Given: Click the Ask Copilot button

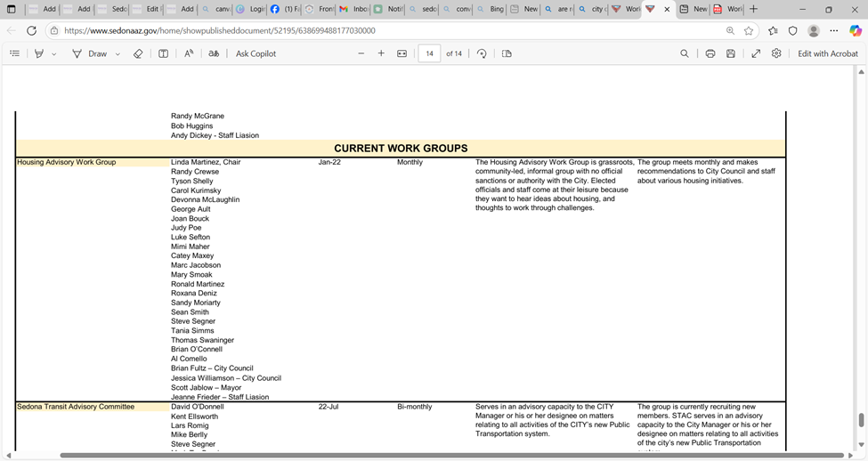Looking at the screenshot, I should click(x=256, y=53).
